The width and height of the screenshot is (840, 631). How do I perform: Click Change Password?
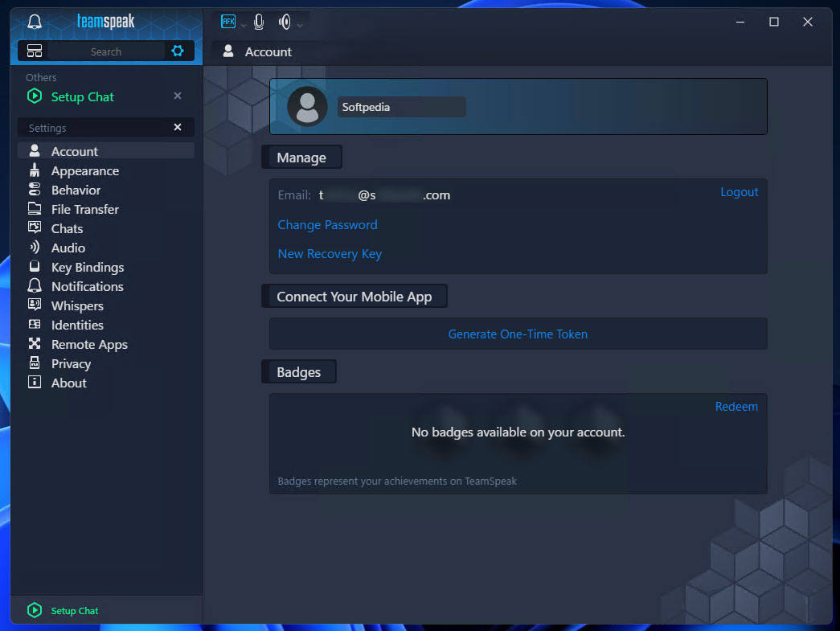point(327,225)
